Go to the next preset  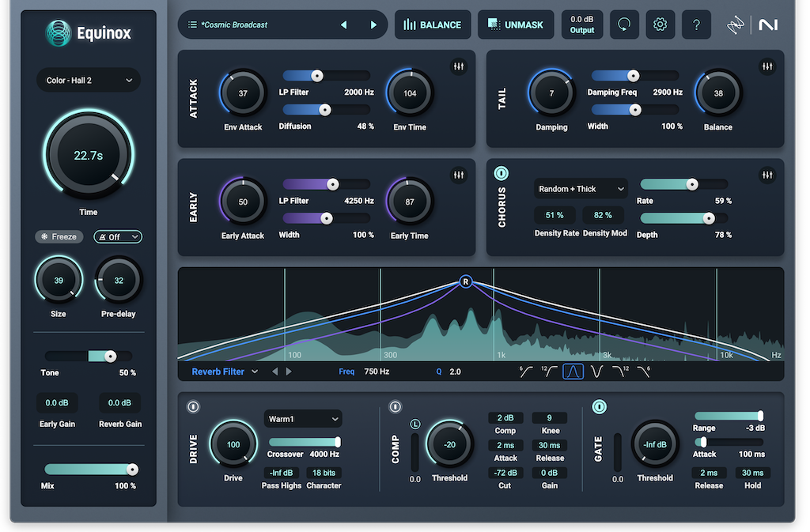point(373,25)
